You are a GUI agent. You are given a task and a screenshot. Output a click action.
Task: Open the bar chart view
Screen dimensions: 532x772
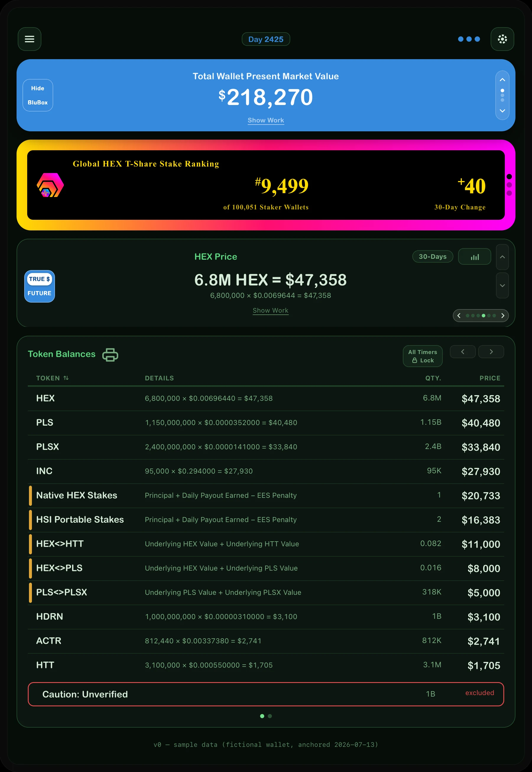click(x=474, y=256)
